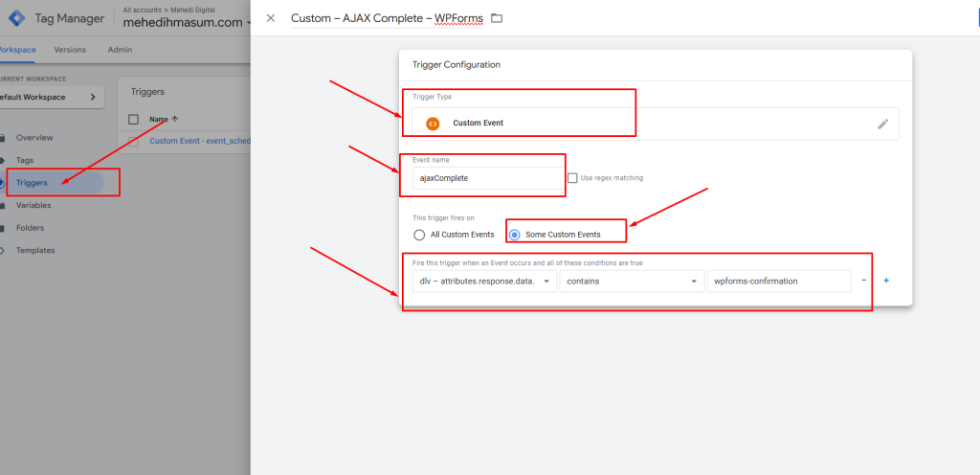Enable the Use regex matching checkbox
The width and height of the screenshot is (980, 475).
click(x=572, y=178)
